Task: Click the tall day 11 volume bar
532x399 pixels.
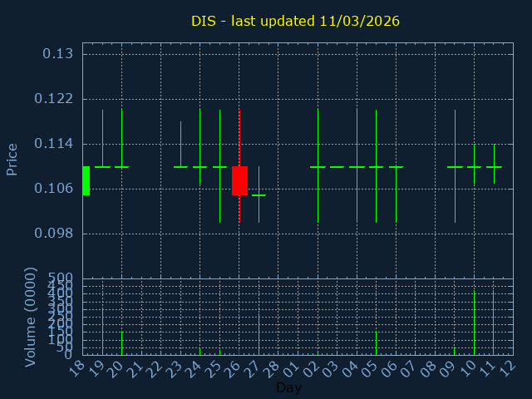Action: coord(493,323)
